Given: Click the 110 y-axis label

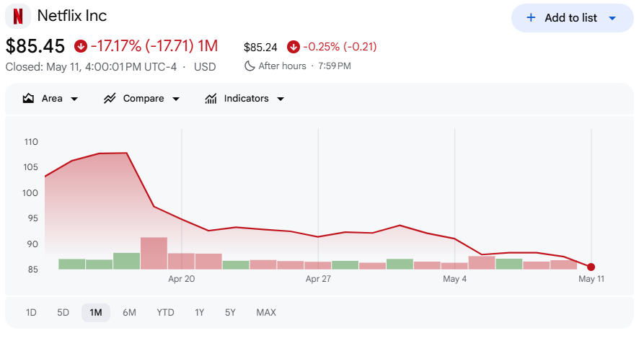Looking at the screenshot, I should (x=31, y=142).
